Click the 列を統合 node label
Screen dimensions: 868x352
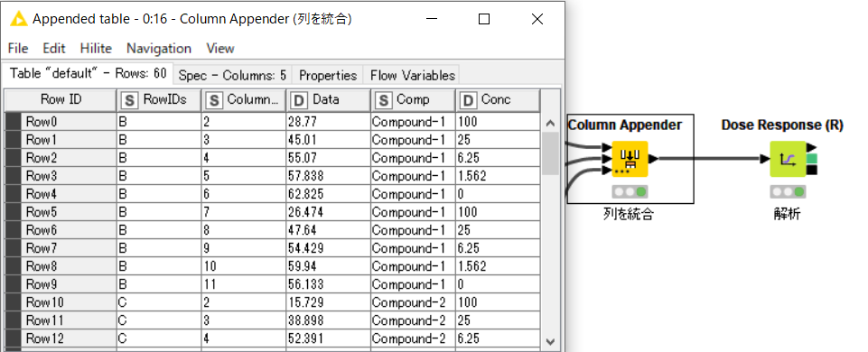(x=629, y=214)
